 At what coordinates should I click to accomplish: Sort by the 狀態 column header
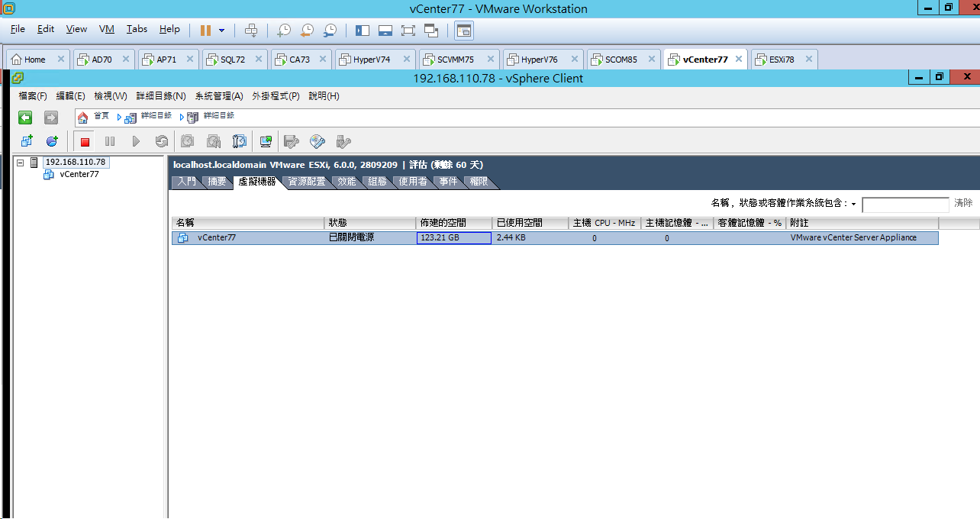coord(370,223)
